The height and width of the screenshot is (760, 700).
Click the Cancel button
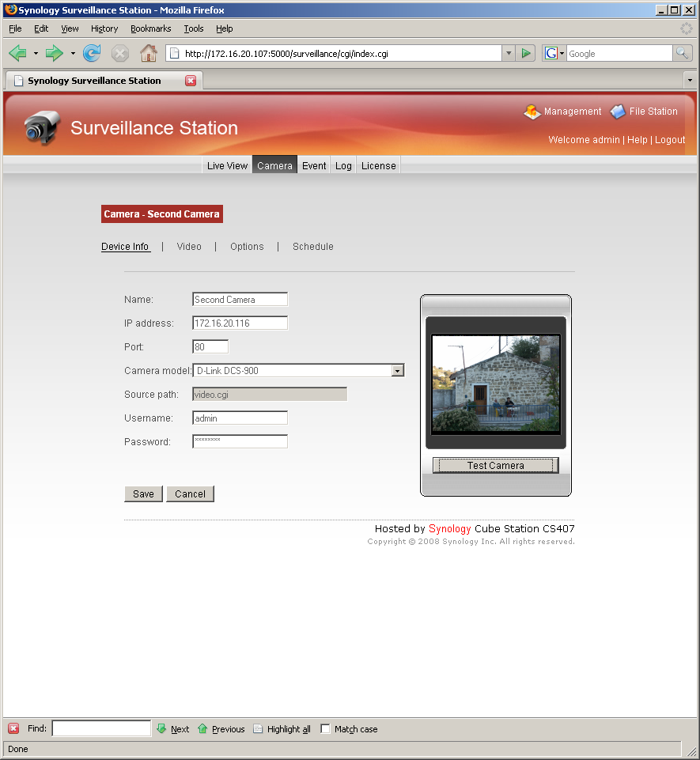[x=190, y=494]
